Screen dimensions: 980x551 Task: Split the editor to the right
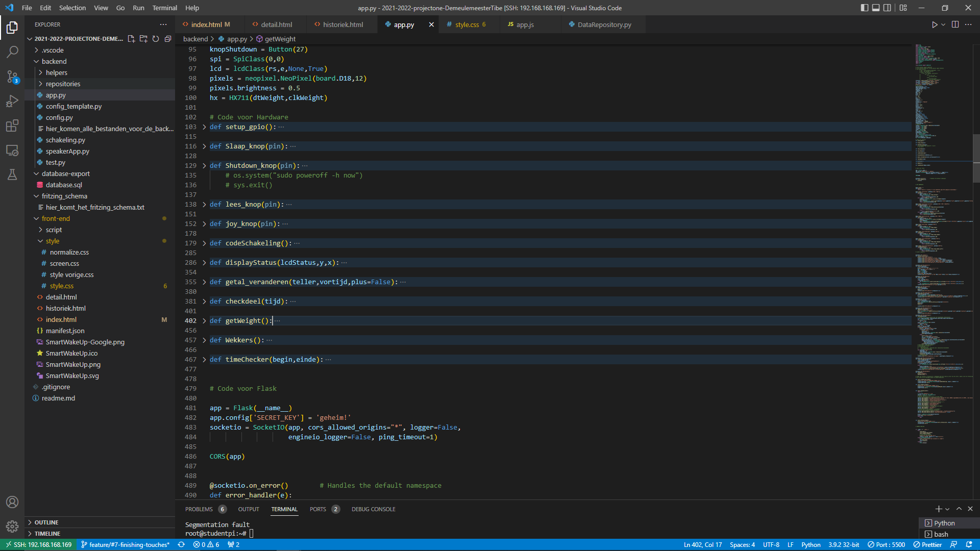click(955, 24)
